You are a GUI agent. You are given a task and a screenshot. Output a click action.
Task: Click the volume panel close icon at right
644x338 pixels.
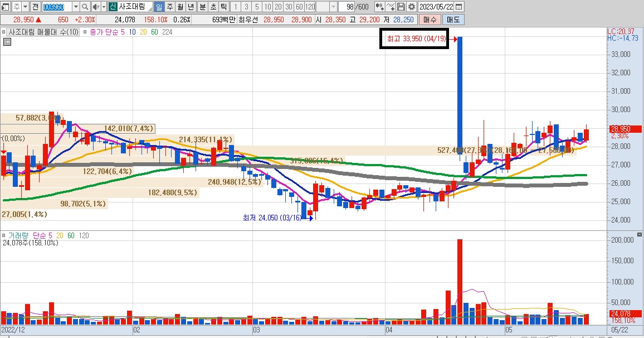639,234
